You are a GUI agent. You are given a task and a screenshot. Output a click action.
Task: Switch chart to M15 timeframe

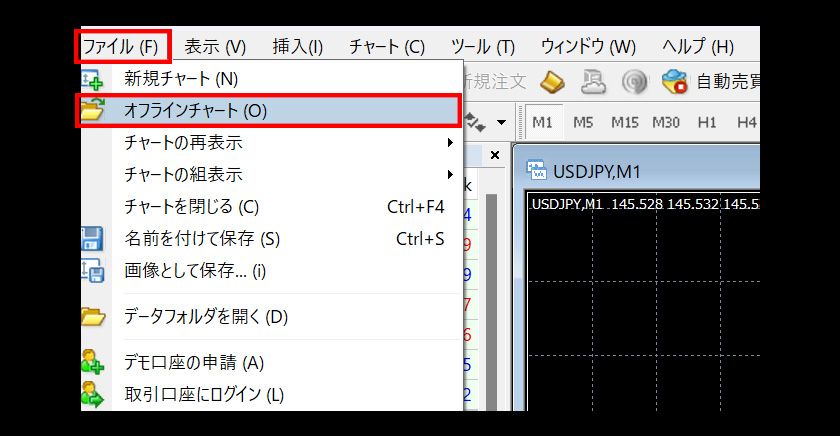(625, 122)
